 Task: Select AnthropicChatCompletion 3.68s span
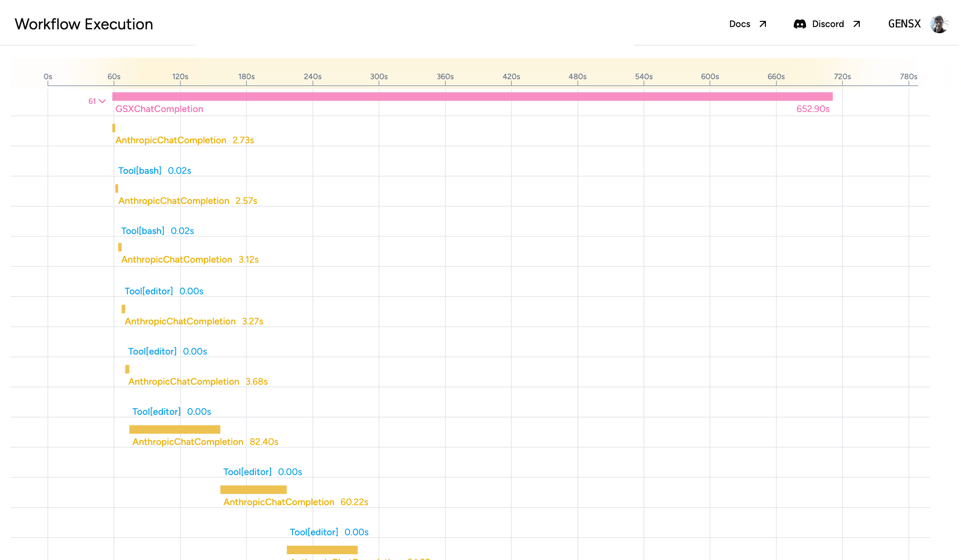(198, 382)
